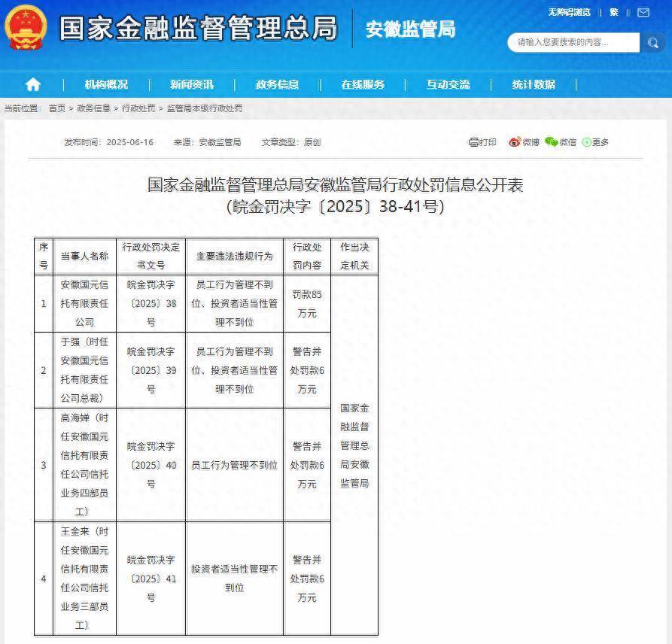Click the 员工行为管理不到位 cell in row 3
This screenshot has height=644, width=672.
tap(235, 465)
